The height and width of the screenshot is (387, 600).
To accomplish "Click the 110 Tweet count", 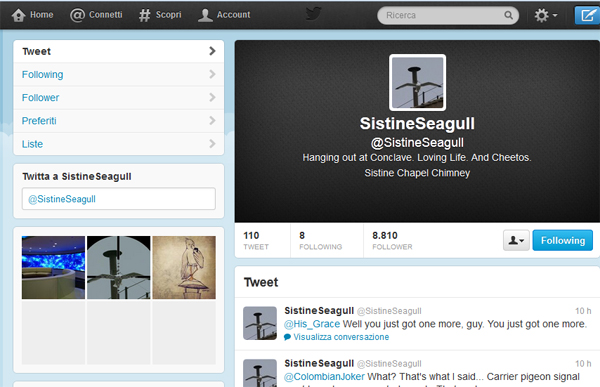I will point(256,241).
